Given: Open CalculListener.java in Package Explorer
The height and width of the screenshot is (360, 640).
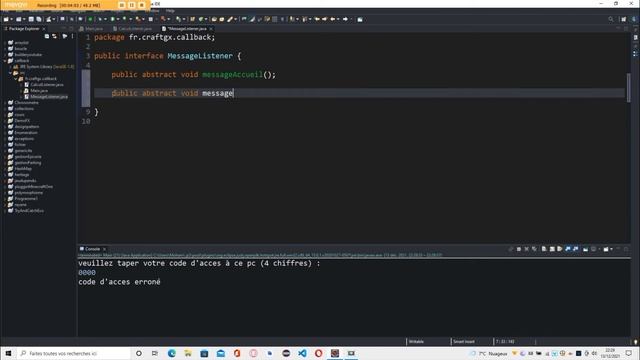Looking at the screenshot, I should [x=47, y=85].
